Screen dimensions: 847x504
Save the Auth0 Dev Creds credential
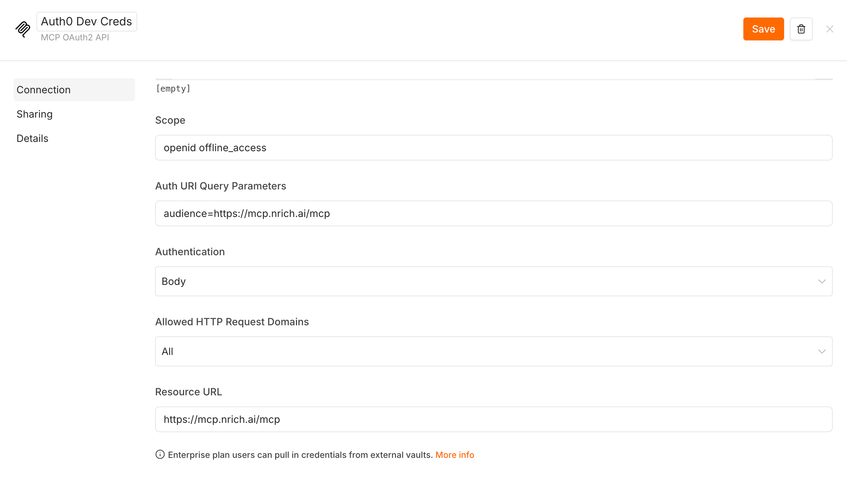(763, 29)
